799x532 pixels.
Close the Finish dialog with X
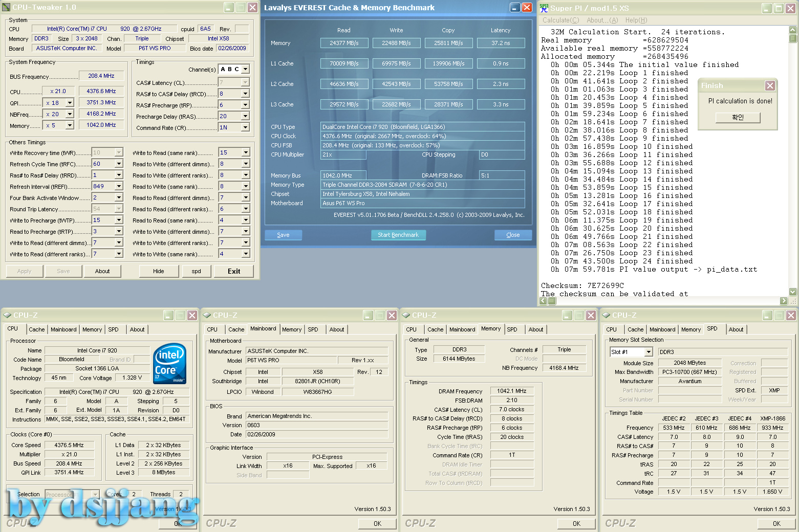pos(770,85)
